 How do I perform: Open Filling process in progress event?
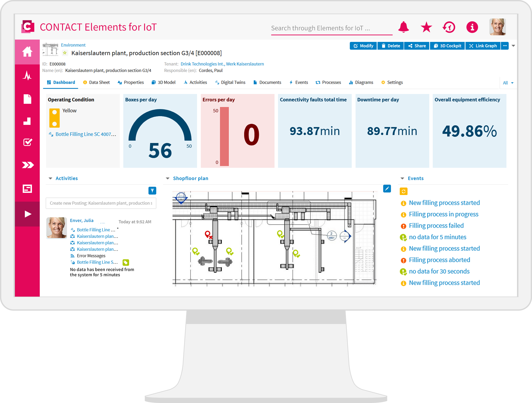443,214
